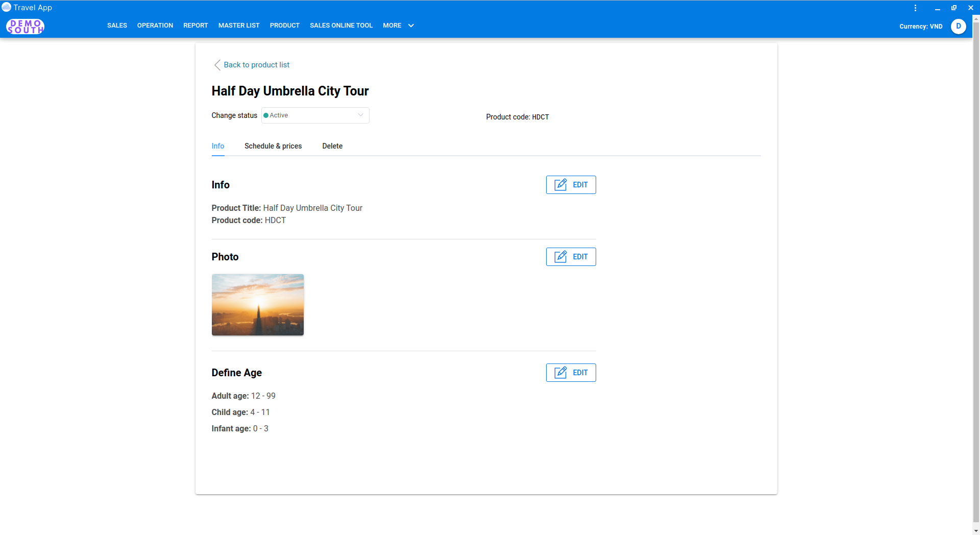
Task: Restore the window size
Action: 953,8
